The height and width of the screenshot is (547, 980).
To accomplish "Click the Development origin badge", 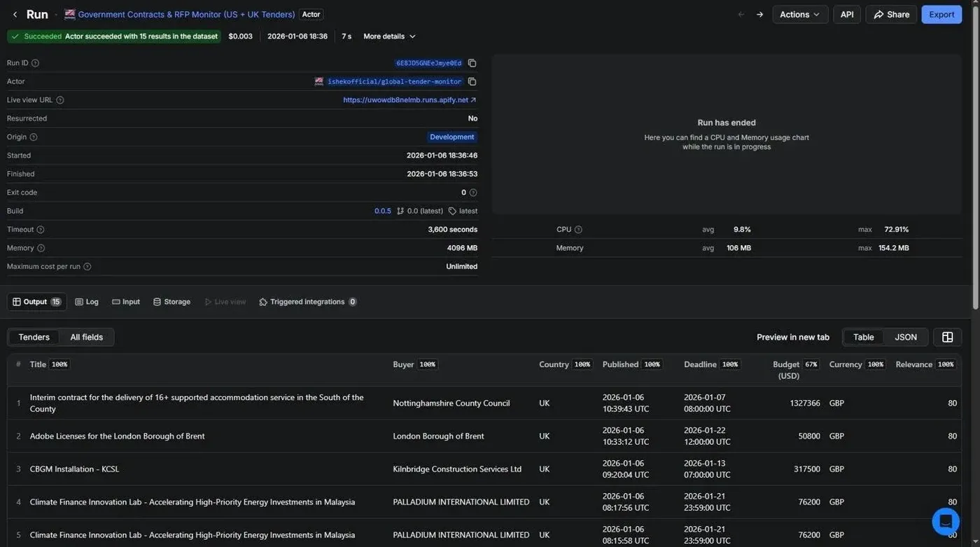I will click(452, 137).
